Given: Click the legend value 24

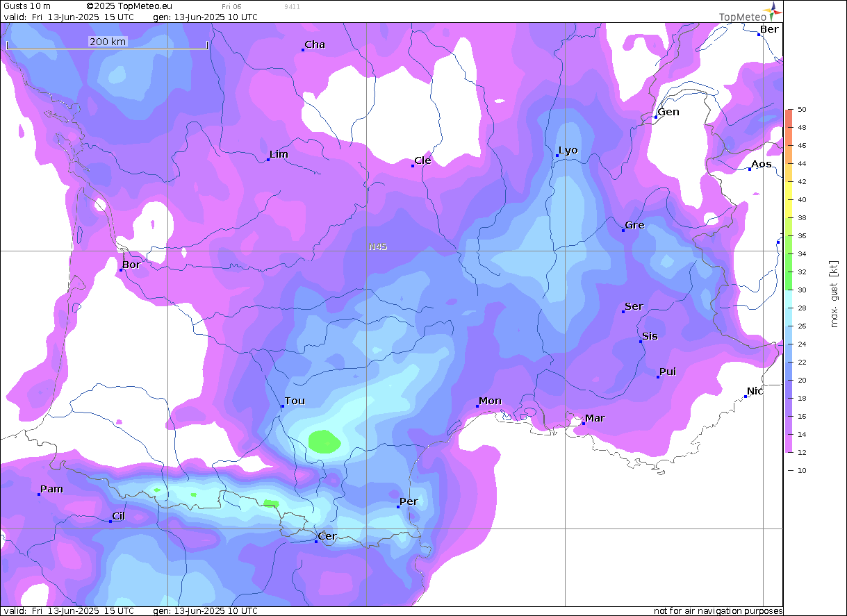Looking at the screenshot, I should pyautogui.click(x=802, y=344).
